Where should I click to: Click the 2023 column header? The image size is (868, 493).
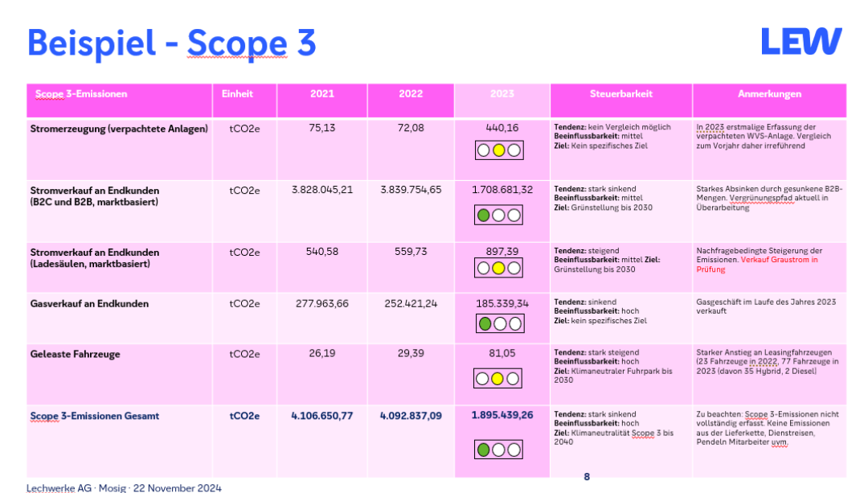[502, 94]
